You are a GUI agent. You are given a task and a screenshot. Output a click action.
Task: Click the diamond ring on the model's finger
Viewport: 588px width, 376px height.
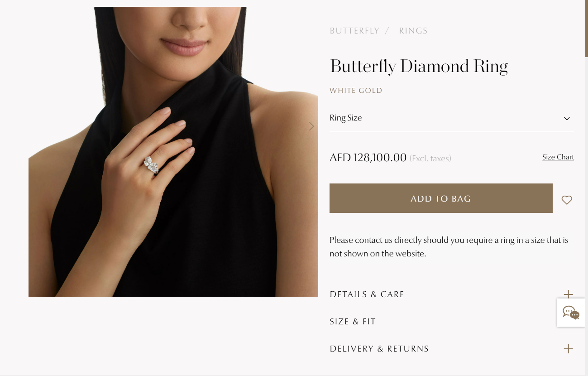pyautogui.click(x=151, y=165)
